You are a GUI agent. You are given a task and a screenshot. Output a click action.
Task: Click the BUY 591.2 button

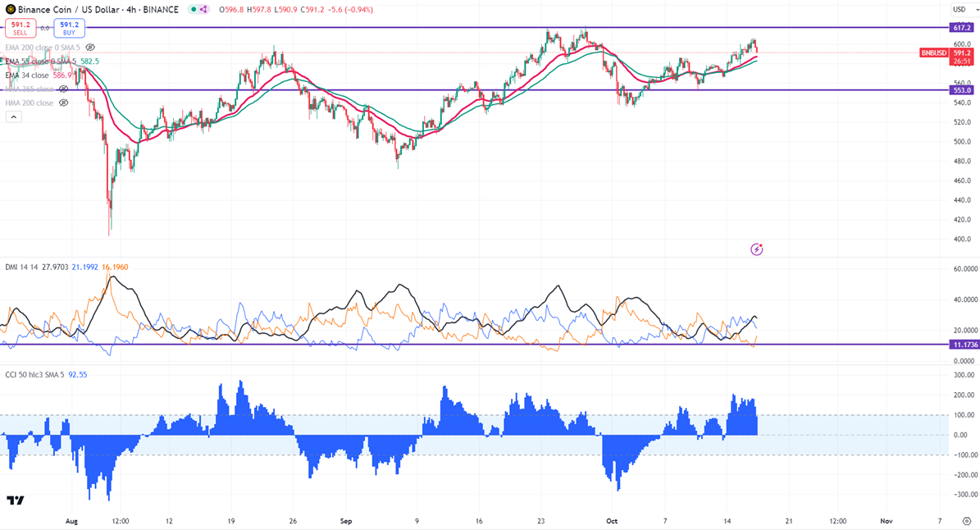coord(69,28)
